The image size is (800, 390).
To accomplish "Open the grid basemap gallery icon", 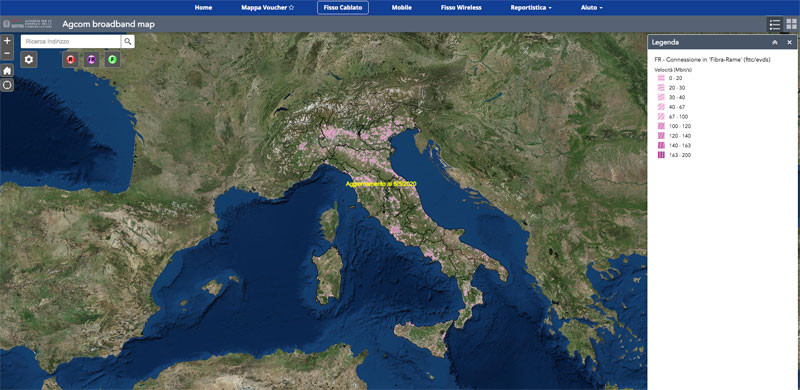I will 791,24.
